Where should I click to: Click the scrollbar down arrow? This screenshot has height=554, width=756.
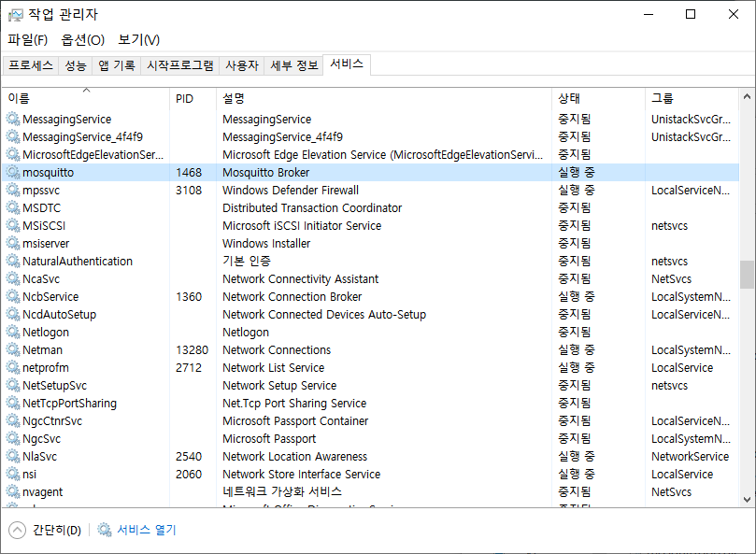point(747,500)
